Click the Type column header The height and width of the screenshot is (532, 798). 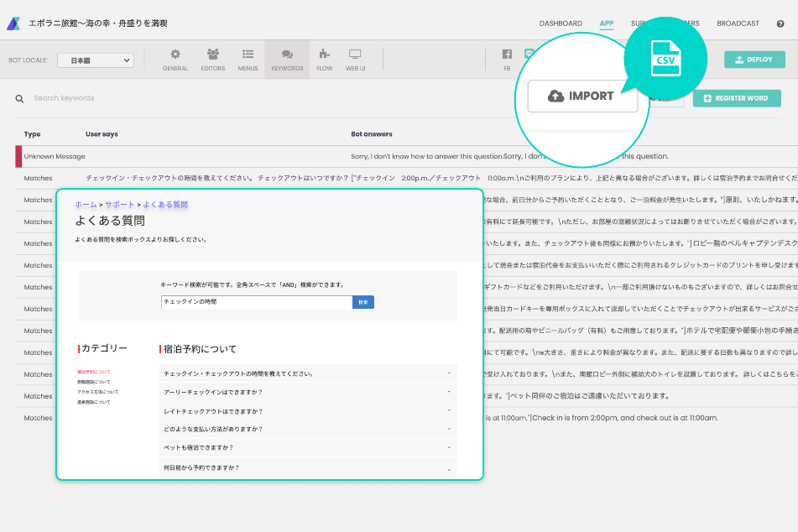[32, 134]
